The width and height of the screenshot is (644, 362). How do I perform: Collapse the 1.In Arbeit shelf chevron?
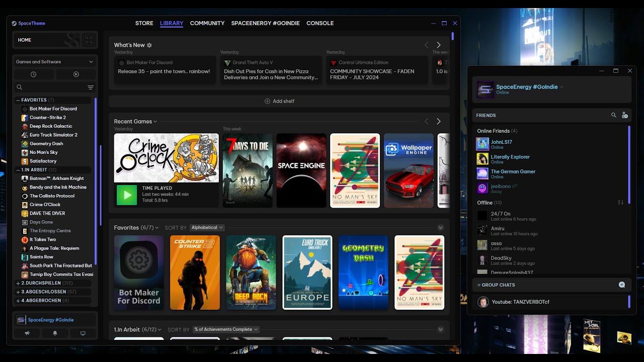point(441,329)
